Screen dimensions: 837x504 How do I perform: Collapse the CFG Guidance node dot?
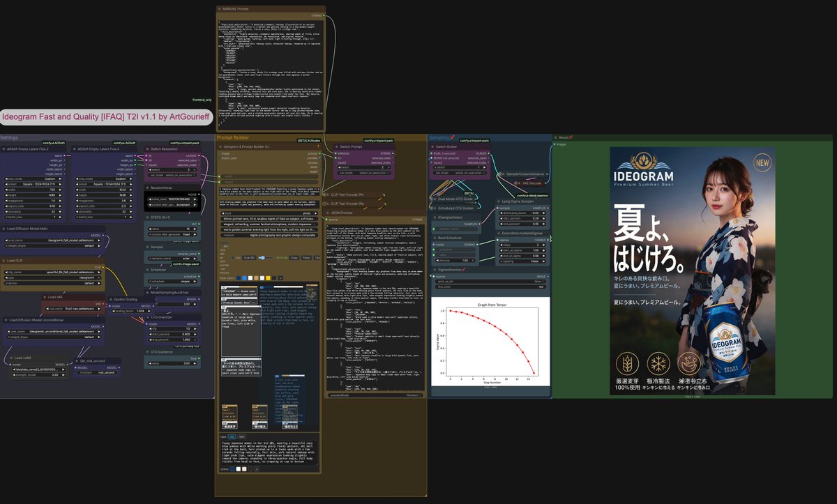148,352
